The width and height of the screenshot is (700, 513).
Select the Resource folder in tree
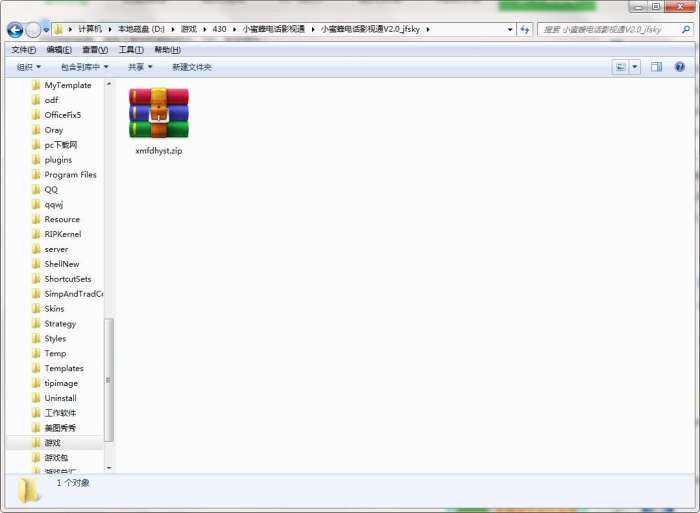[56, 219]
